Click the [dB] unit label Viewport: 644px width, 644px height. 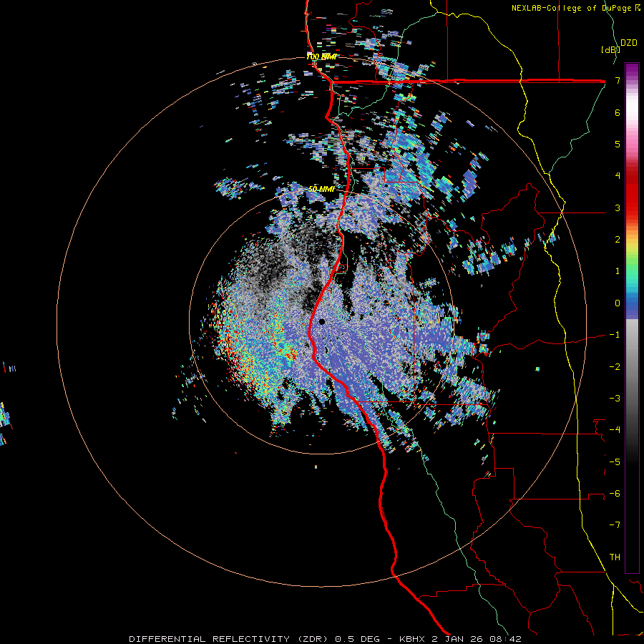click(x=610, y=49)
